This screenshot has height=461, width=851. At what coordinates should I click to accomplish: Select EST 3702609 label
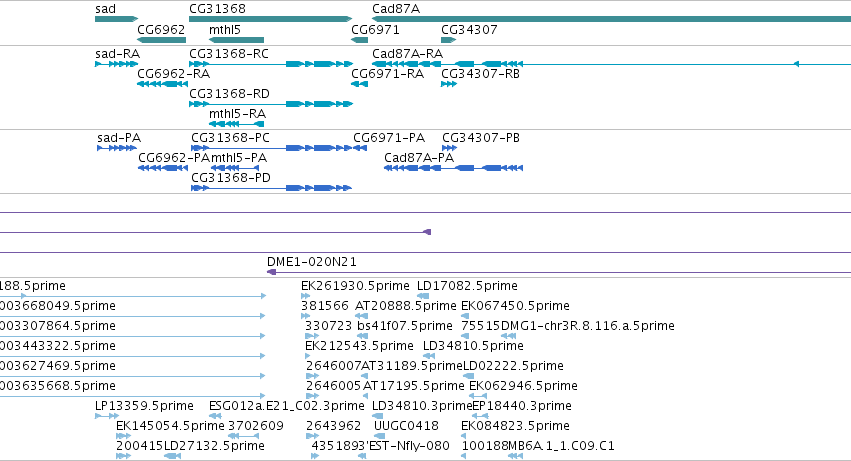(x=256, y=426)
